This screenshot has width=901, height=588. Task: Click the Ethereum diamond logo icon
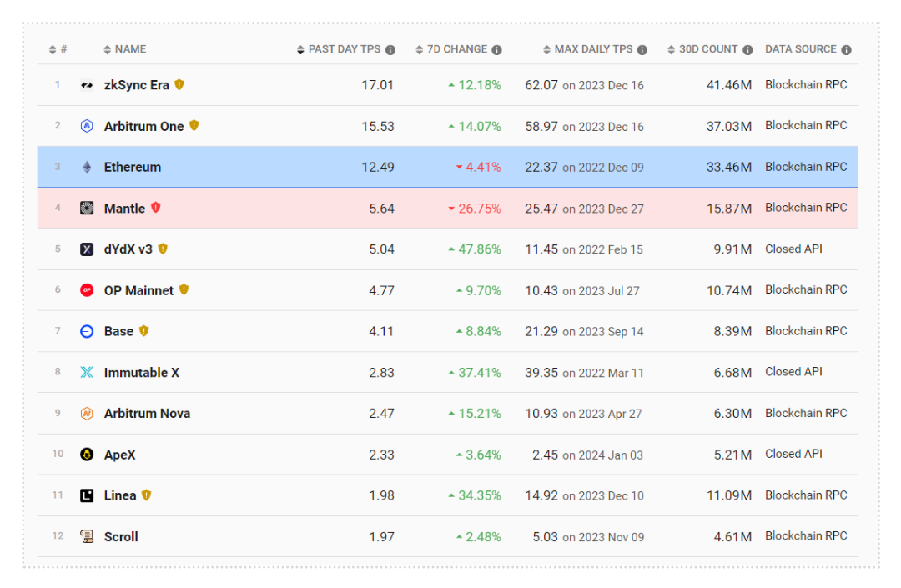[87, 167]
